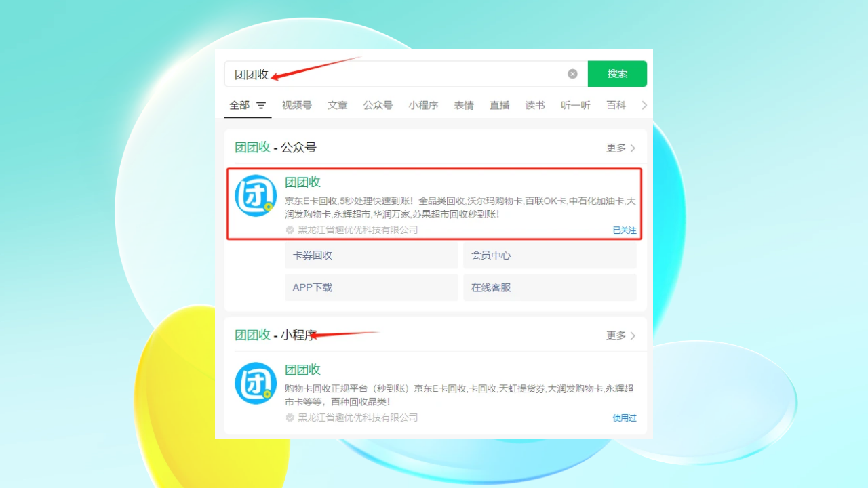The height and width of the screenshot is (488, 868).
Task: Select the 全部 tab
Action: (x=239, y=105)
